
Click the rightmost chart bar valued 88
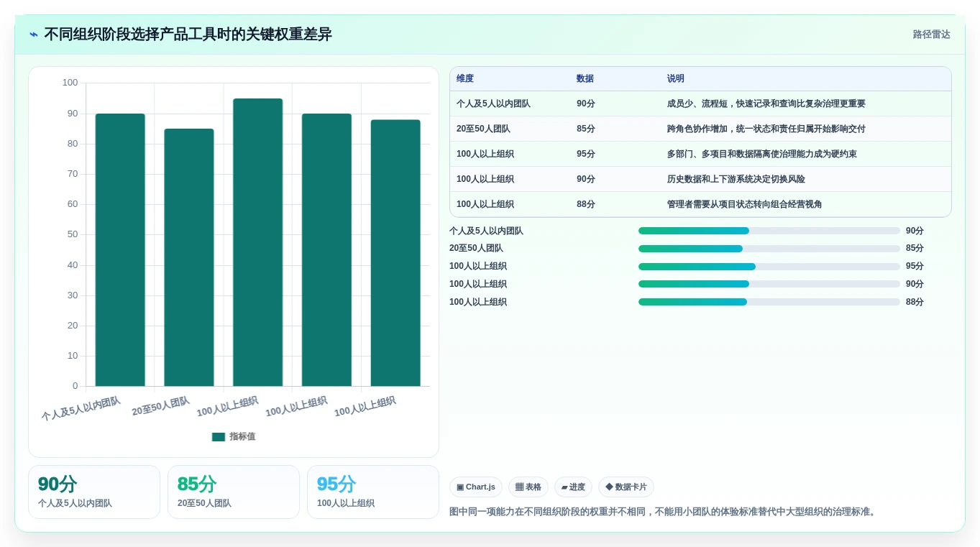tap(395, 253)
